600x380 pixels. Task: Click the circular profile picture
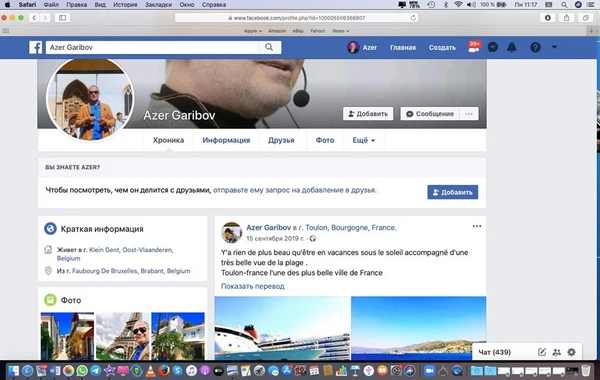point(90,99)
